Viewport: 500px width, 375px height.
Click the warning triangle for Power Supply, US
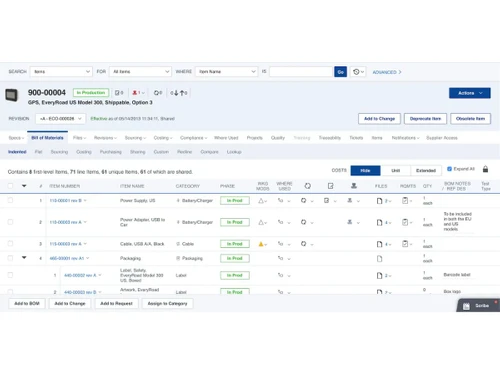(261, 201)
